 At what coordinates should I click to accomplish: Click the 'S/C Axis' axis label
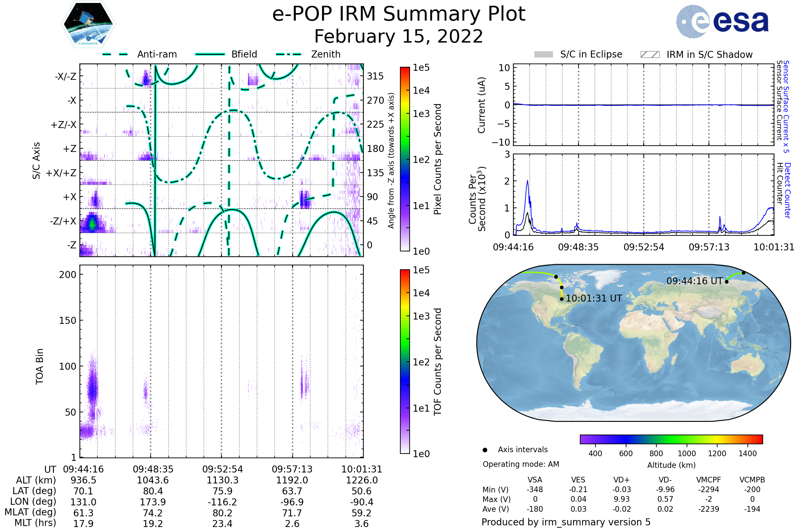[36, 161]
